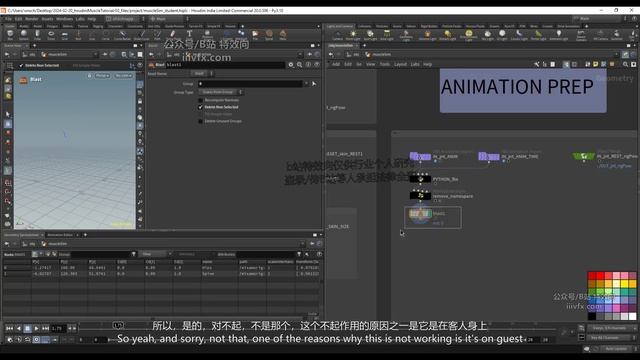Screen dimensions: 640x360
Task: Open network editor Layout menu
Action: [x=400, y=64]
